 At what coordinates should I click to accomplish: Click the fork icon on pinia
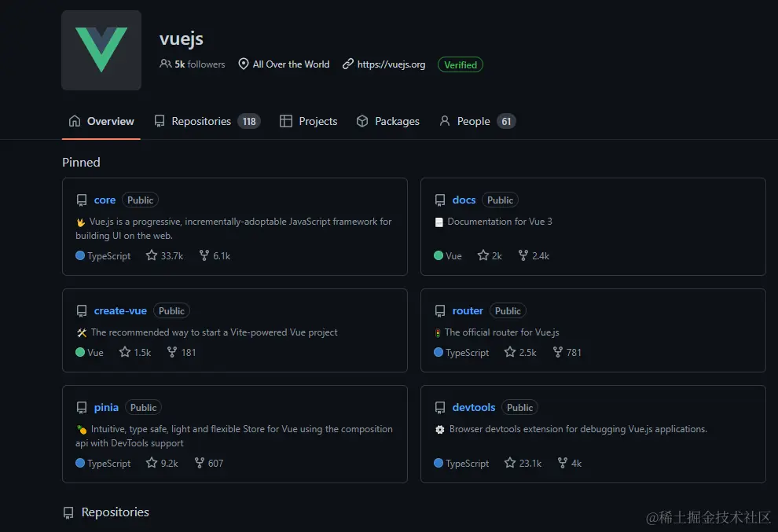click(x=200, y=463)
